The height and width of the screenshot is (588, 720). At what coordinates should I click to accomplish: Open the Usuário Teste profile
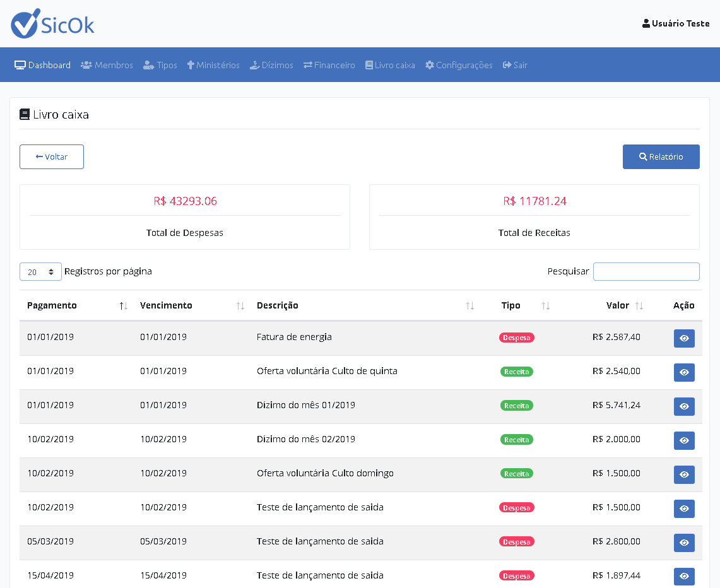pyautogui.click(x=675, y=23)
